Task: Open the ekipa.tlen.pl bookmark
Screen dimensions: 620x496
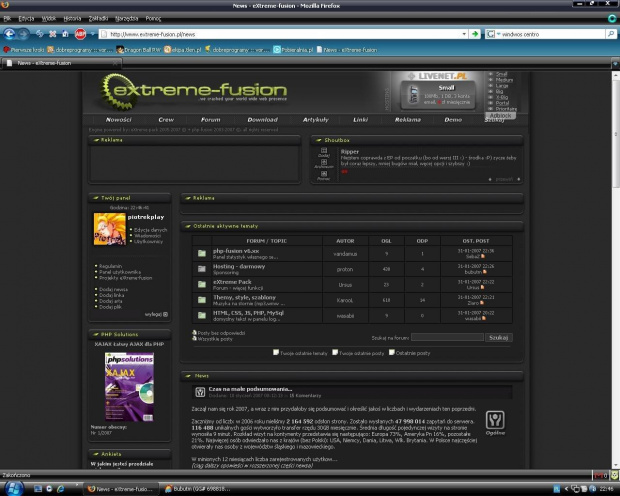Action: (183, 50)
